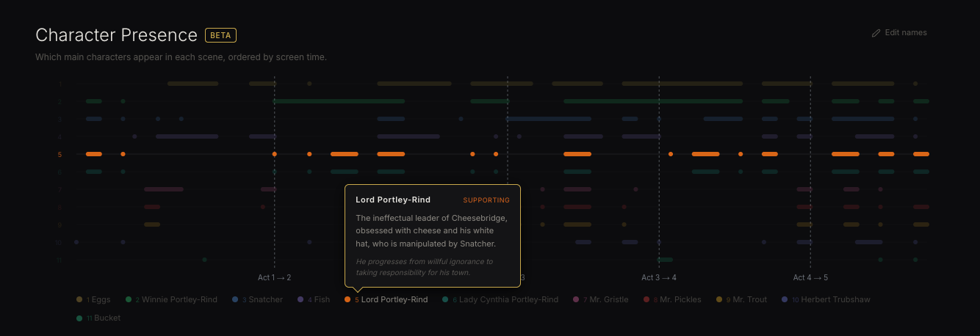Viewport: 980px width, 336px height.
Task: Click the Edit names button text
Action: [x=905, y=33]
